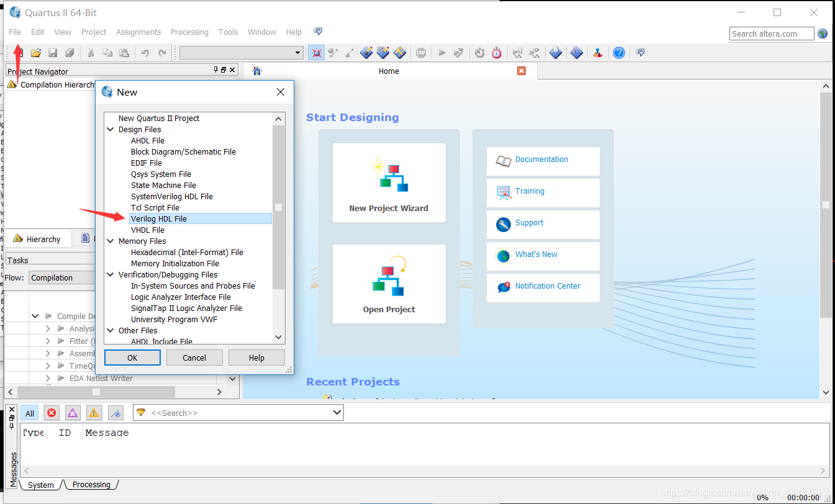Screen dimensions: 835x504
Task: Open the Training link
Action: pyautogui.click(x=530, y=191)
